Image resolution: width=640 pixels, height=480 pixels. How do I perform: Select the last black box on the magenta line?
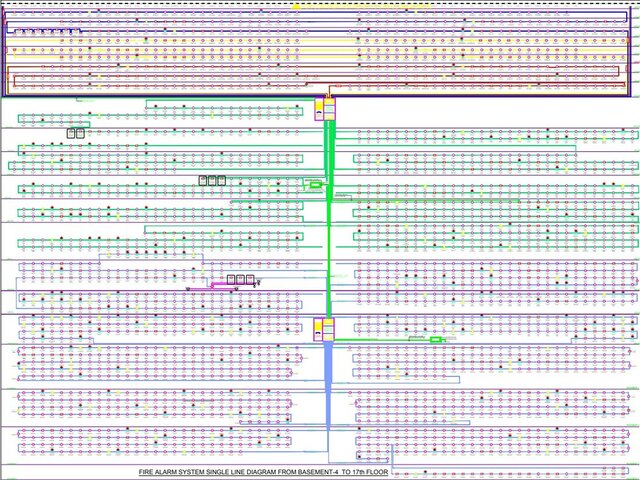pos(250,280)
